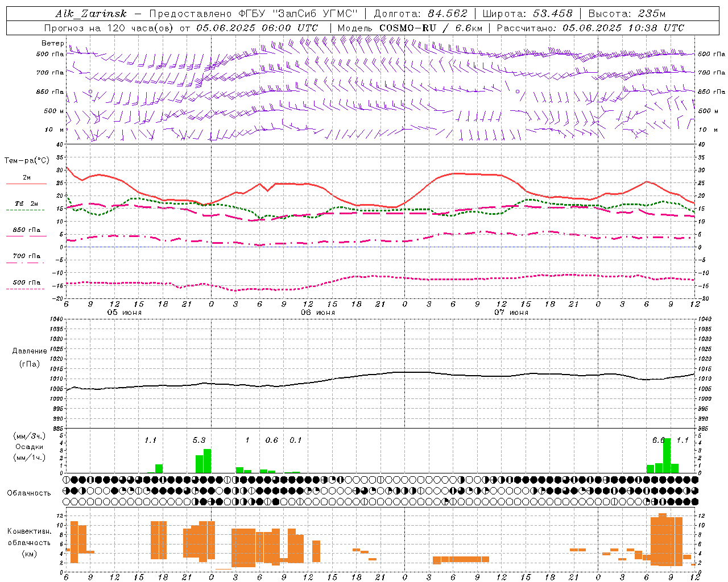Click the Alk_Zarinsk station title
The height and width of the screenshot is (582, 728).
[91, 14]
